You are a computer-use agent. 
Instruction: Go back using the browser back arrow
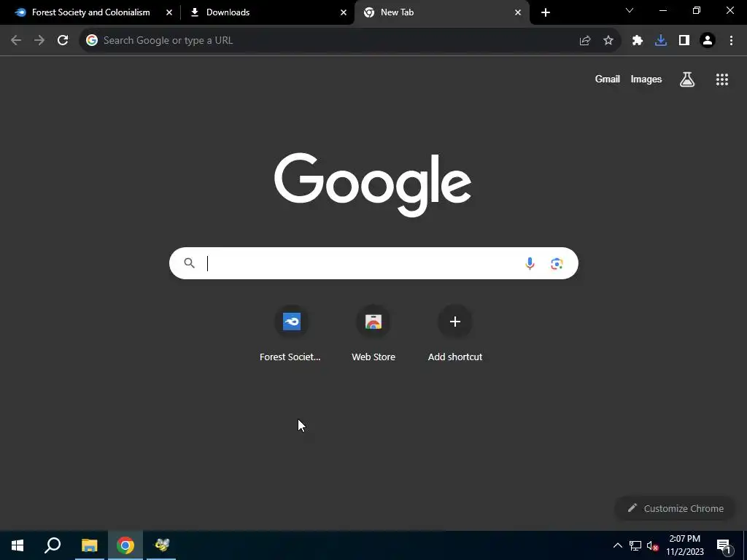click(16, 41)
